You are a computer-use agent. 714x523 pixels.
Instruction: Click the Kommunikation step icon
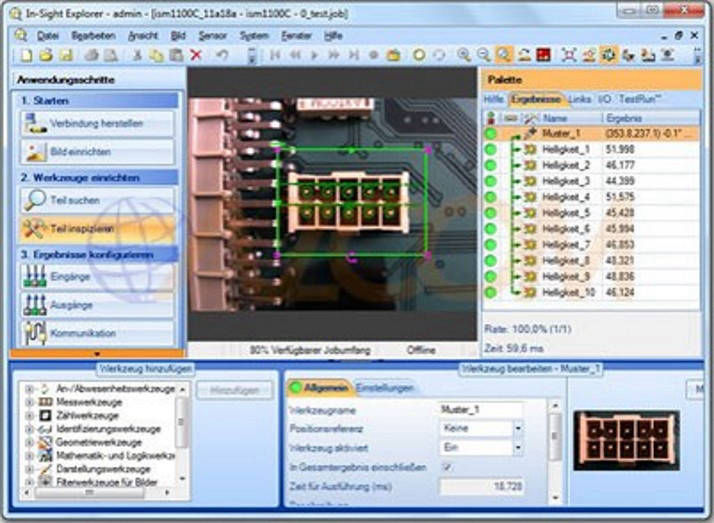[33, 332]
